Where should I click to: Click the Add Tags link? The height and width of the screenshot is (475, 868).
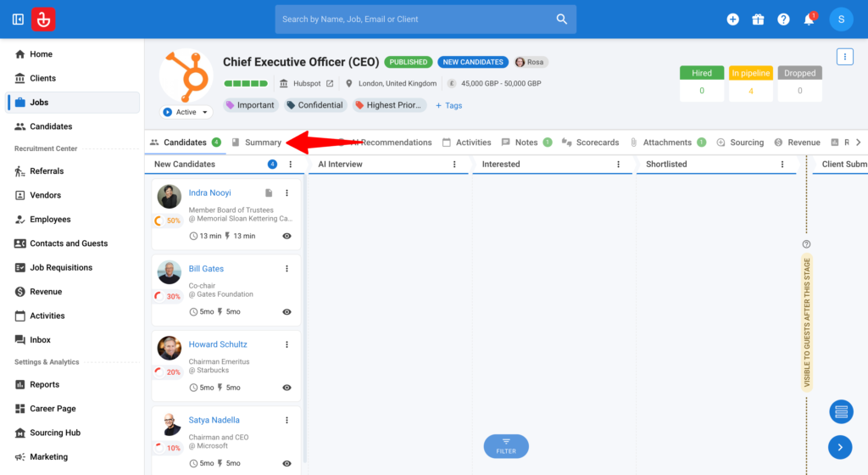(448, 105)
